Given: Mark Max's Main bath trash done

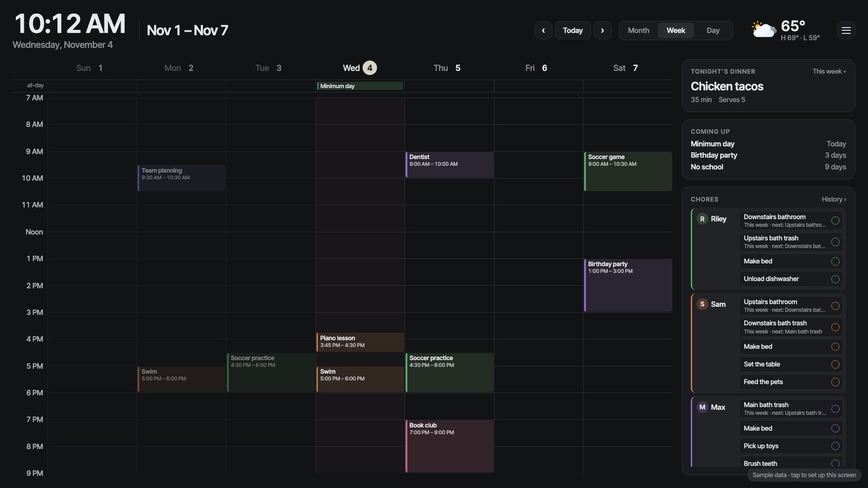Looking at the screenshot, I should [x=835, y=409].
